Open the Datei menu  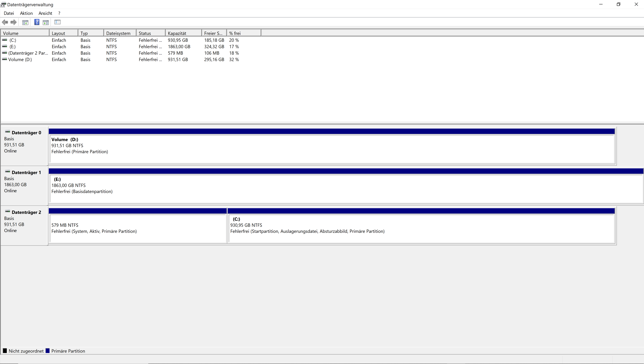pyautogui.click(x=9, y=13)
